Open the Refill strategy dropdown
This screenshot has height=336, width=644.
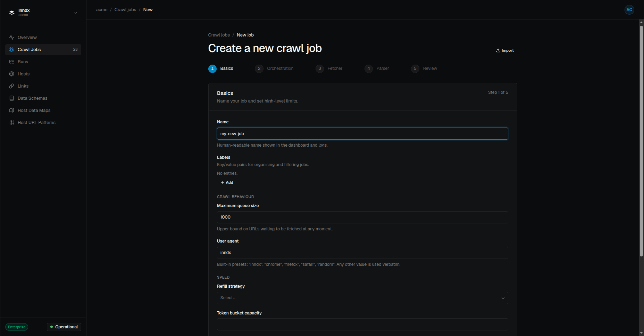tap(362, 298)
